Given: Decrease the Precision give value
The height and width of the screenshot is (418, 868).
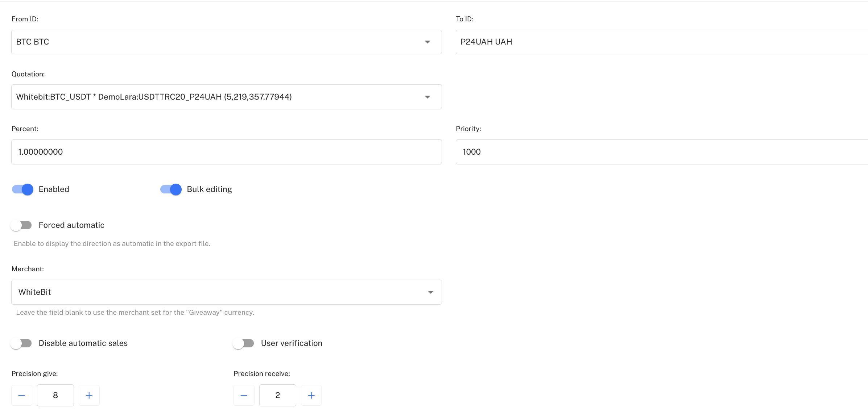Looking at the screenshot, I should pos(22,395).
